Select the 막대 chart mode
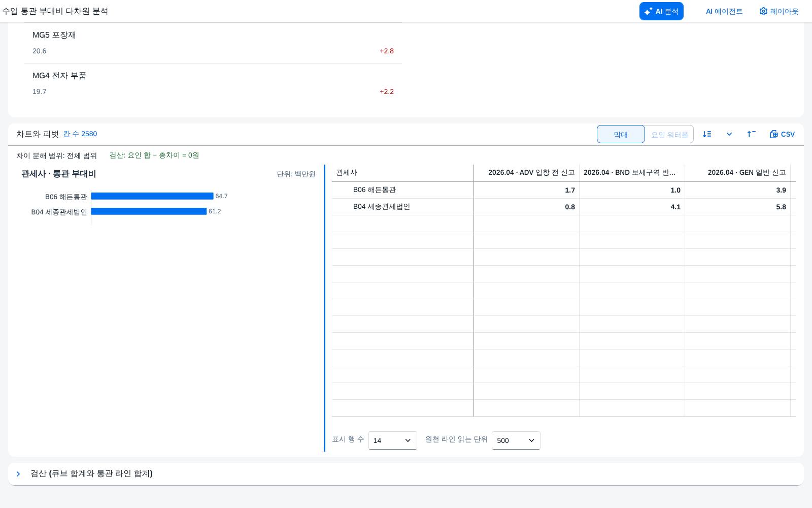 pyautogui.click(x=621, y=134)
